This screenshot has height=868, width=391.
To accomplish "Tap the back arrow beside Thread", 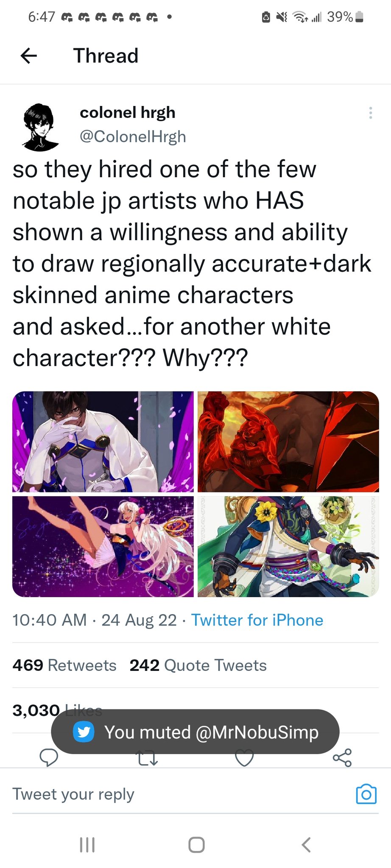I will (29, 56).
